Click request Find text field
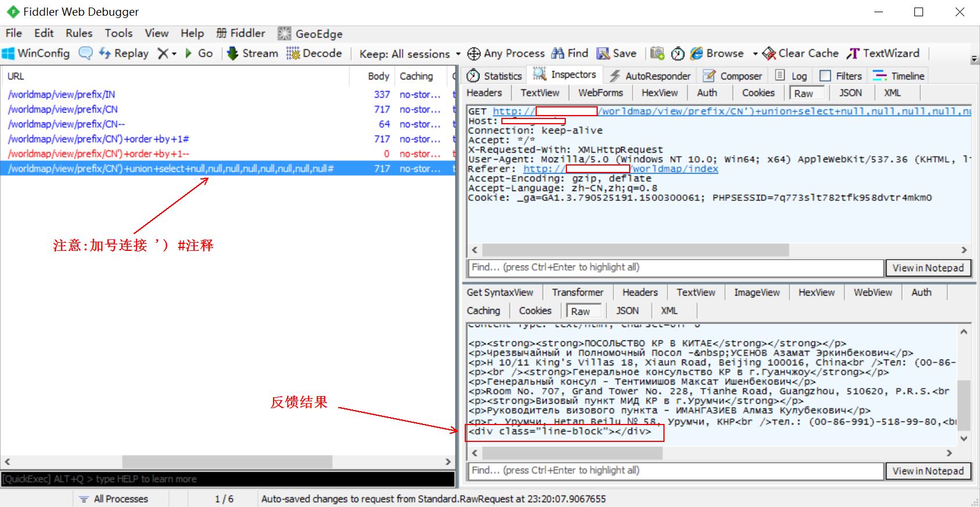 point(676,267)
